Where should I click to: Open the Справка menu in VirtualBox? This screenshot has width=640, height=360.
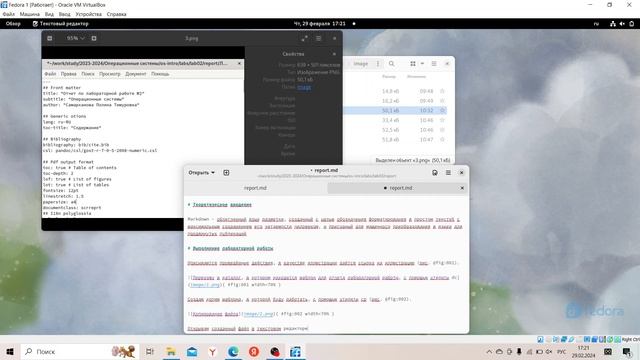[x=117, y=14]
